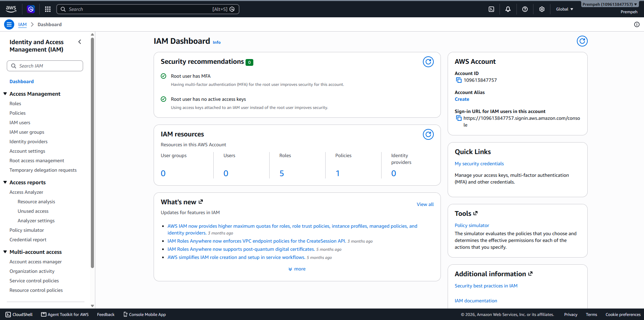Open the Prempeh account menu
Viewport: 644px width, 320px height.
point(609,4)
